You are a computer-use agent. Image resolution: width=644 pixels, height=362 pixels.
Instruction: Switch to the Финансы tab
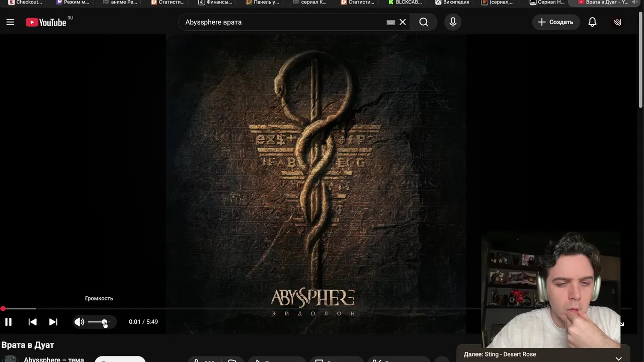tap(215, 3)
